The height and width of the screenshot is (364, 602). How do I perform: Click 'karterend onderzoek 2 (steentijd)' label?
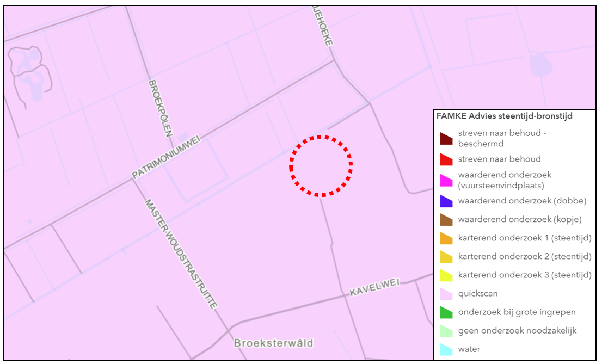tap(525, 256)
